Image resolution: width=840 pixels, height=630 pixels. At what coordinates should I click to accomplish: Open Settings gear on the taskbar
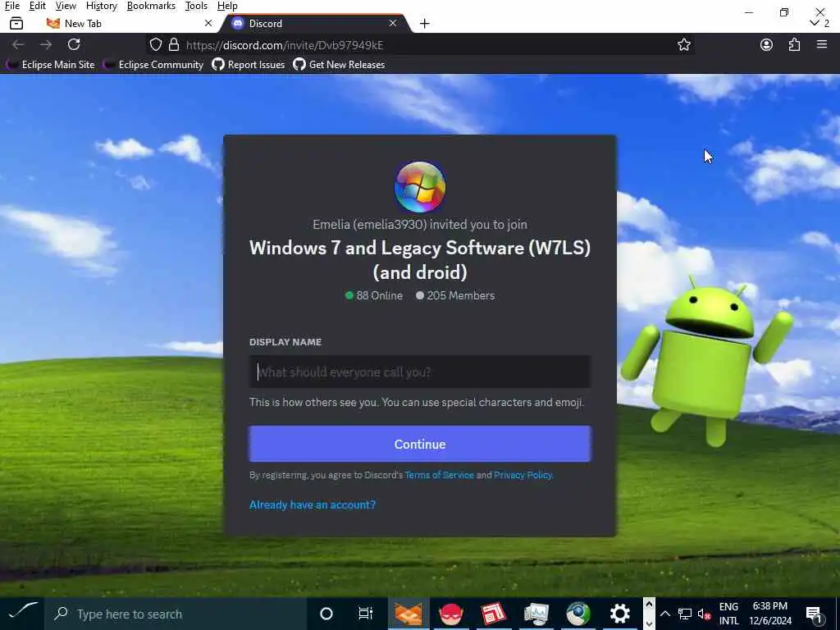[x=620, y=614]
